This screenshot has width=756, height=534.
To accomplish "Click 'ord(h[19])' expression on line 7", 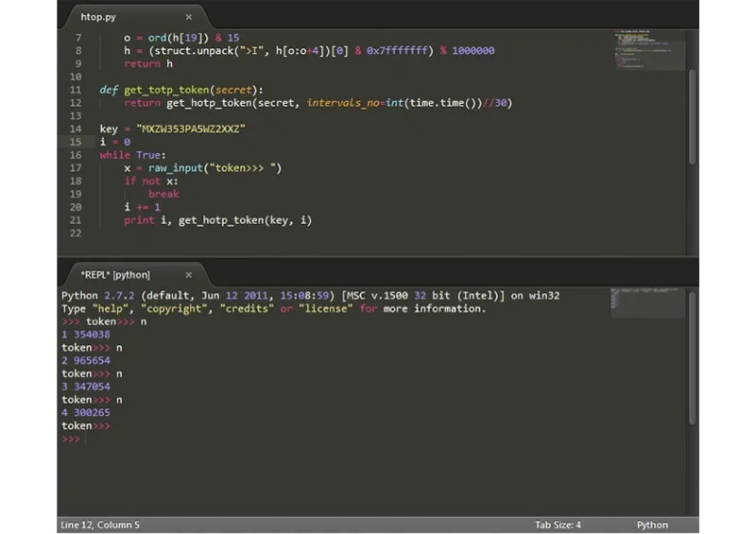I will click(x=178, y=38).
